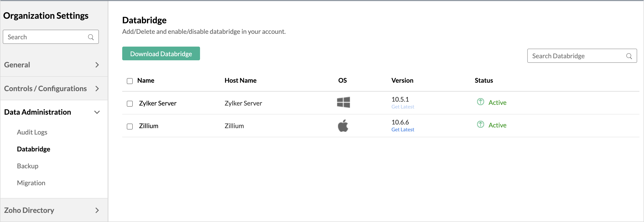Image resolution: width=644 pixels, height=222 pixels.
Task: Click the Name column header
Action: click(x=146, y=81)
